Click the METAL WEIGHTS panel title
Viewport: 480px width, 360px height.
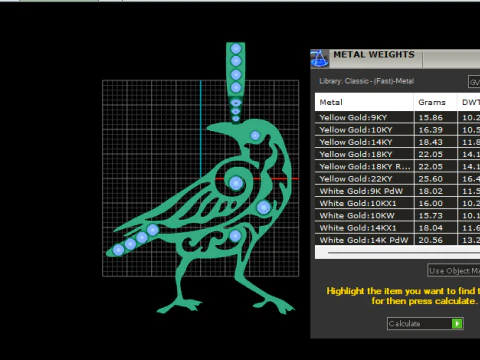pyautogui.click(x=374, y=54)
